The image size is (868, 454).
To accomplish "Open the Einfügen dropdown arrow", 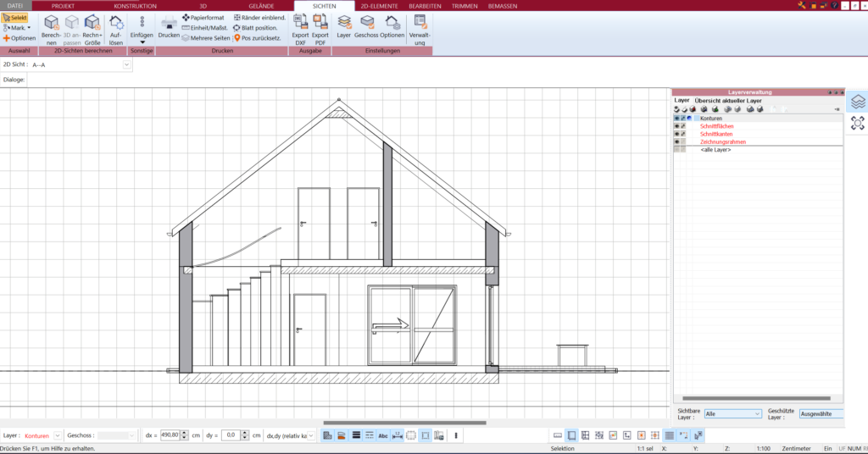I will point(142,42).
